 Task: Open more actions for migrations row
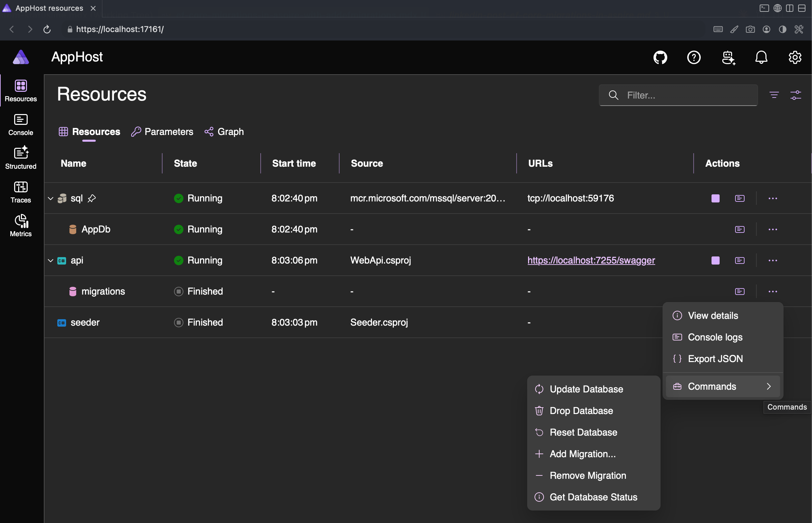tap(773, 292)
